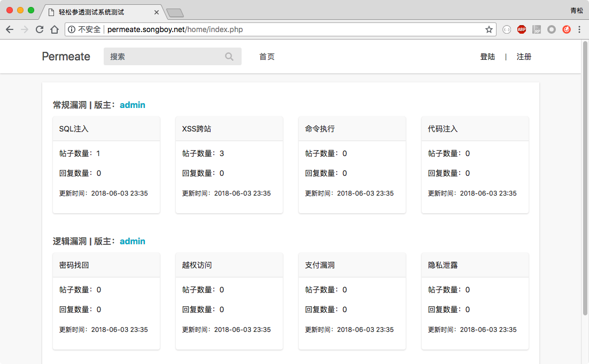Go to 首页 in navigation
Screen dimensions: 589x364
coord(267,57)
